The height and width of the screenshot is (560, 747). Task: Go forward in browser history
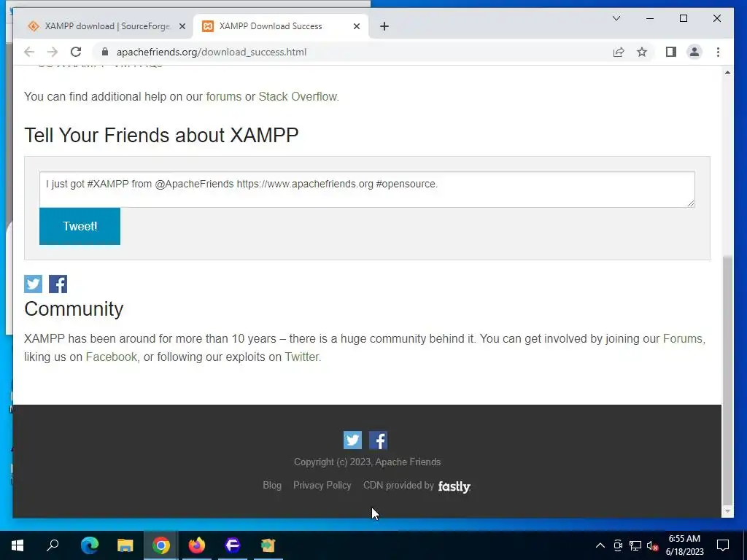pos(53,52)
